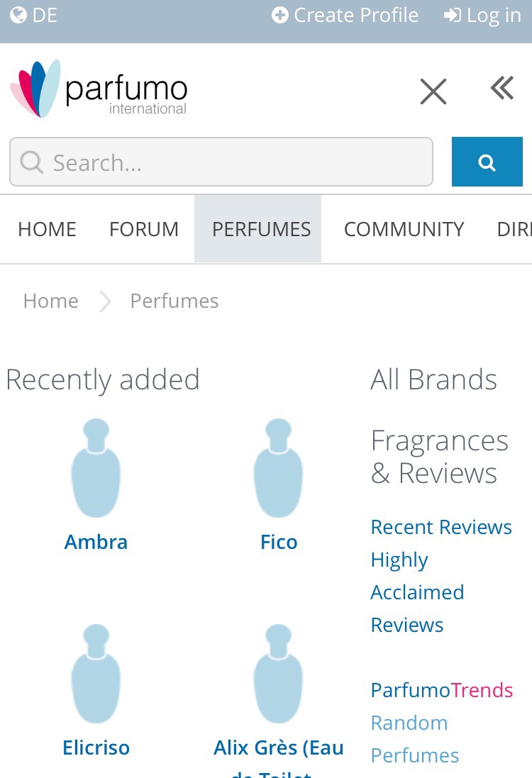Image resolution: width=532 pixels, height=778 pixels.
Task: Click the Elicriso bottle icon
Action: click(96, 674)
